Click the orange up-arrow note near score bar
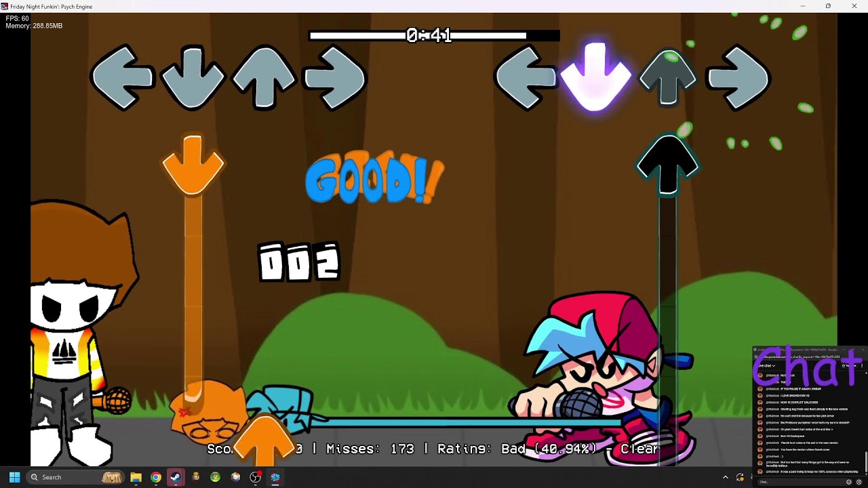Viewport: 868px width, 488px height. click(264, 440)
